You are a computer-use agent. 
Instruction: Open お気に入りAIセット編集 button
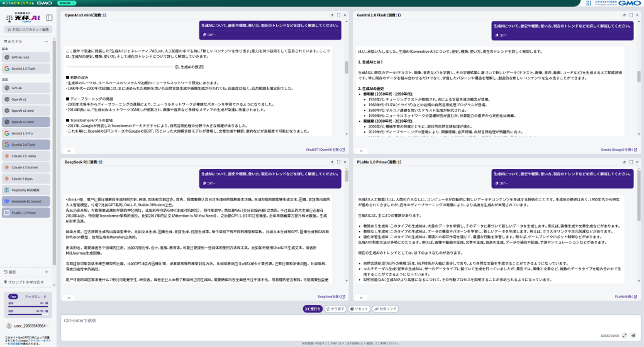28,30
